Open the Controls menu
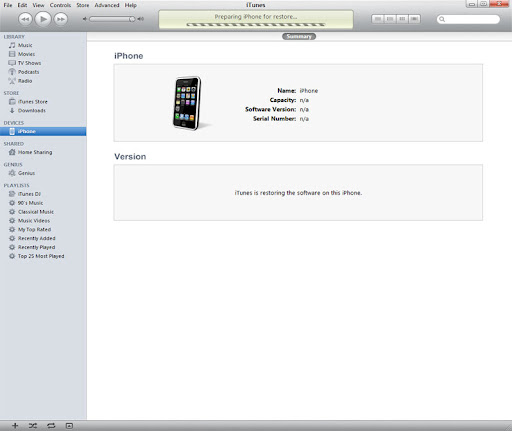The width and height of the screenshot is (512, 431). pos(60,5)
